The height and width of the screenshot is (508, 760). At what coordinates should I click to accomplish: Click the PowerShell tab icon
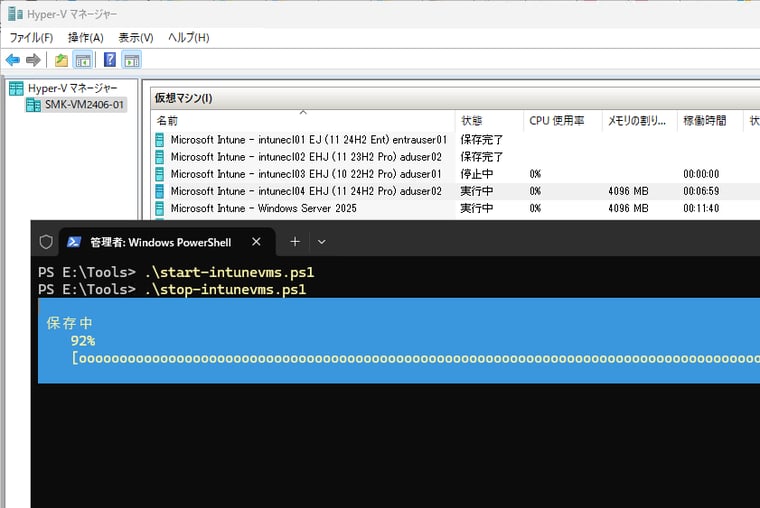74,241
